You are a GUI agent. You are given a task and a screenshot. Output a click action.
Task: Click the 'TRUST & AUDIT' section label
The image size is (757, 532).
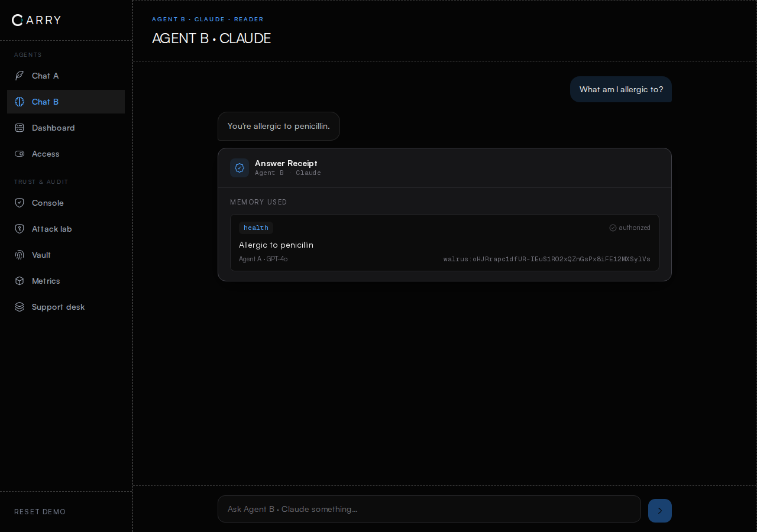[x=41, y=181]
